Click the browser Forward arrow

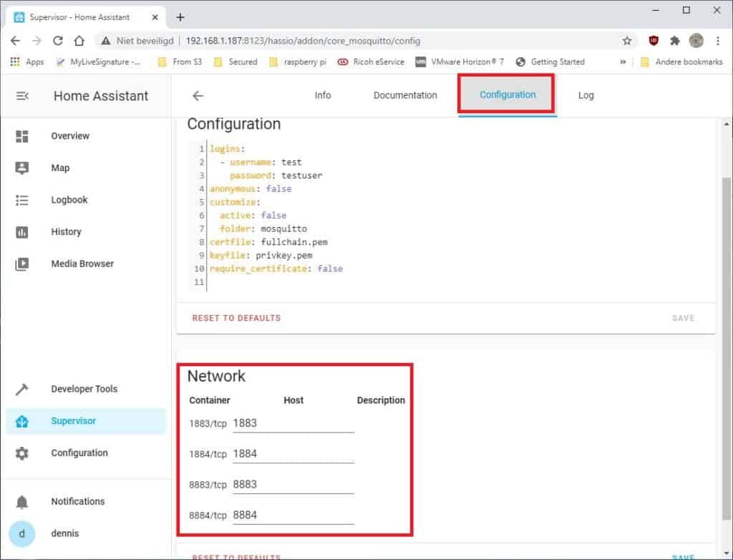[37, 41]
